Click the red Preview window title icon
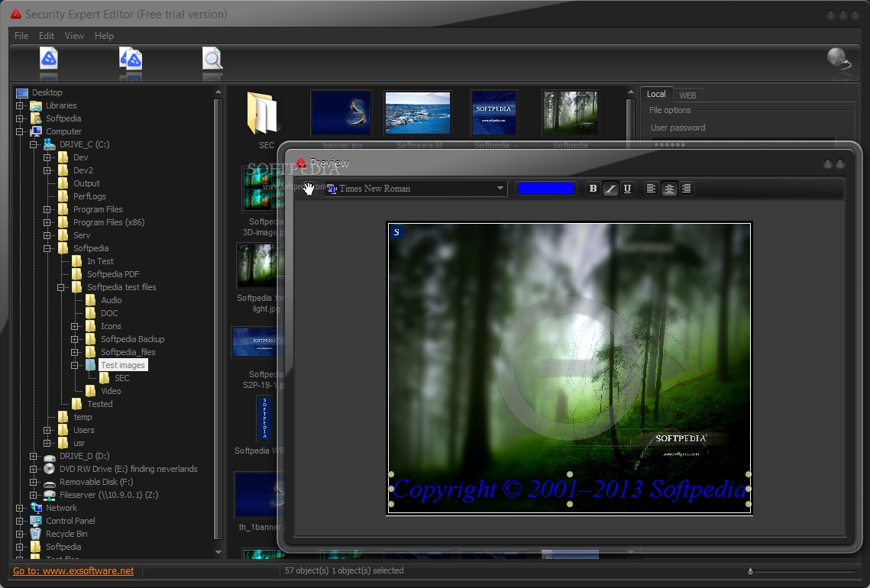 coord(301,163)
